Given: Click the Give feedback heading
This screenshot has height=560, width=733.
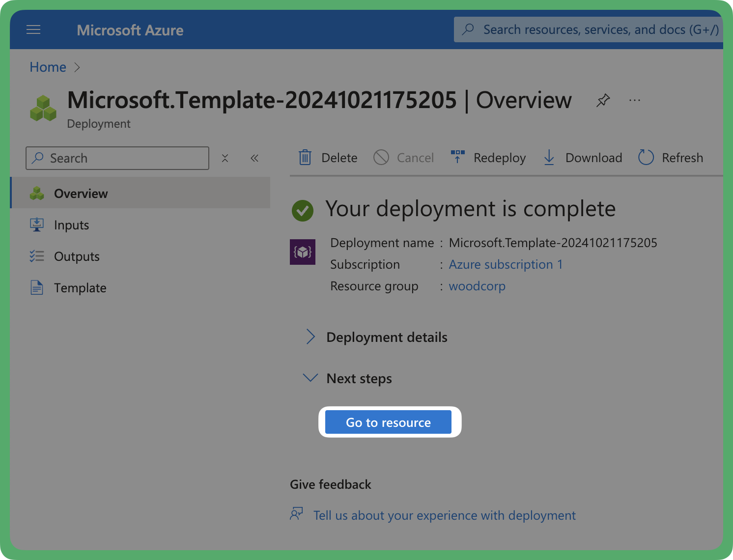Looking at the screenshot, I should tap(331, 484).
